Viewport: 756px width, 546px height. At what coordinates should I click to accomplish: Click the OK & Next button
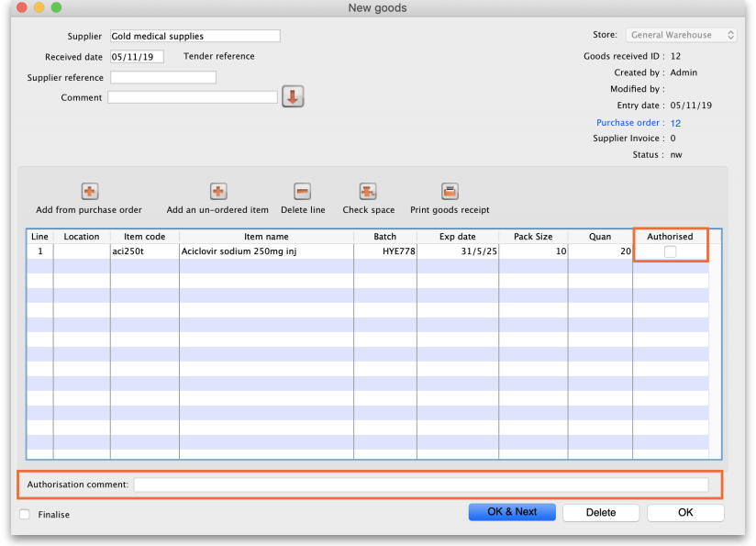pyautogui.click(x=512, y=512)
